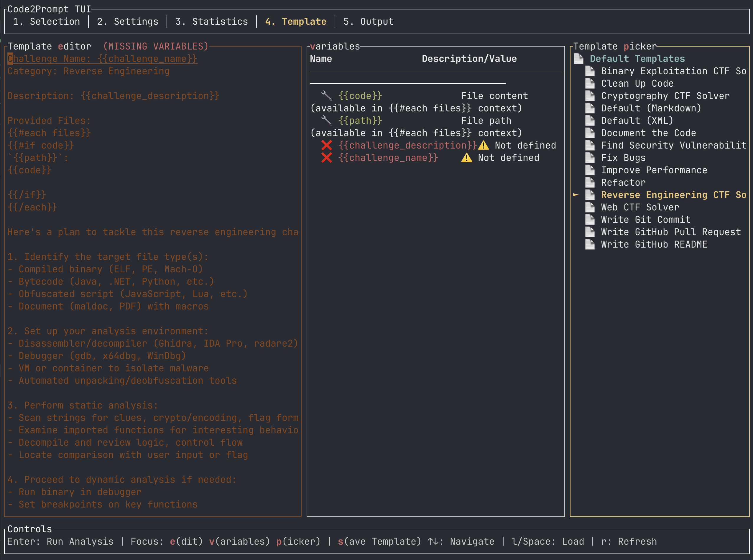Click the Description: {{challenge_description}} editor line

point(114,96)
